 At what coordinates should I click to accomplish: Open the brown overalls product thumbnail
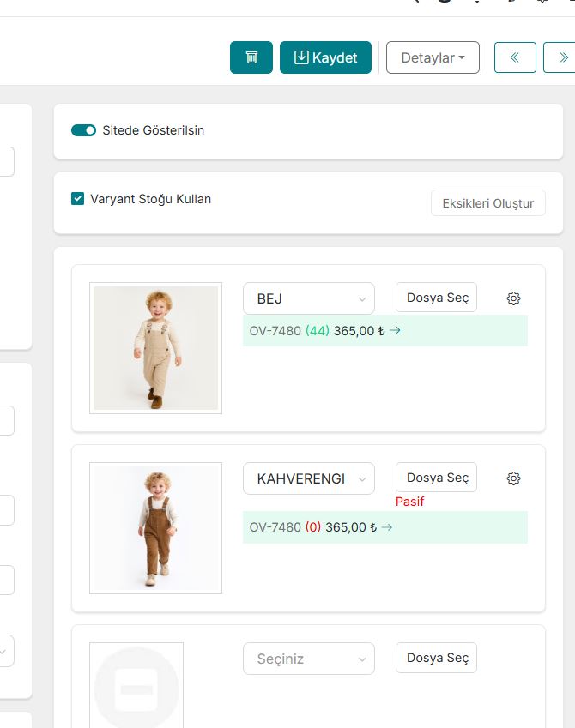pos(155,528)
